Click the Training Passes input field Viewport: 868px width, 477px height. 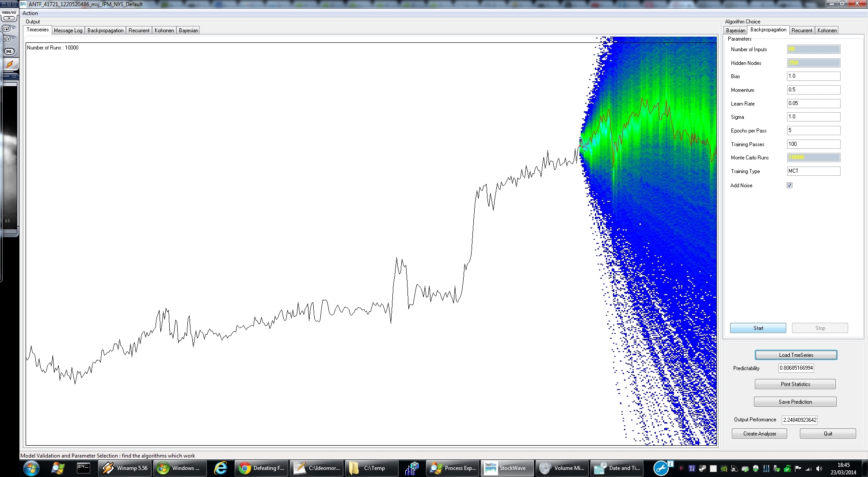pos(813,144)
